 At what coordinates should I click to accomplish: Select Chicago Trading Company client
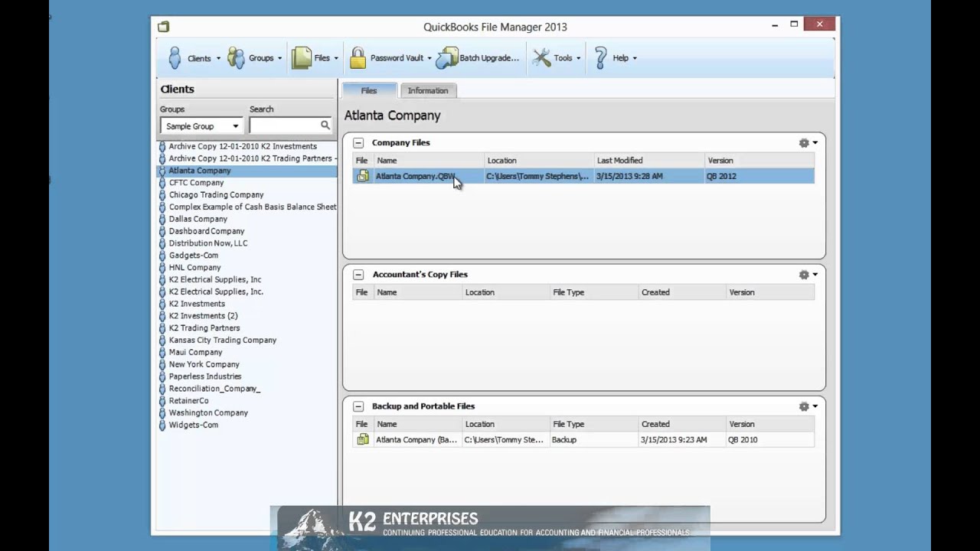tap(216, 195)
